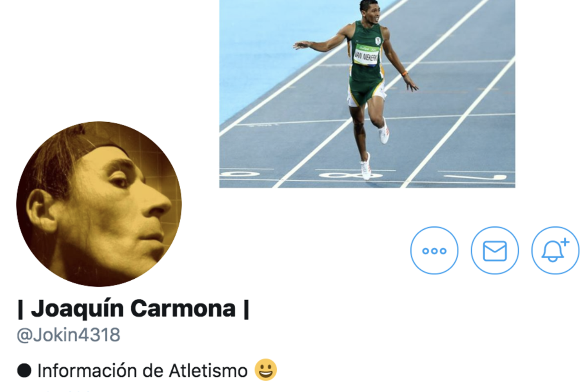588x392 pixels.
Task: Open the track runner header image
Action: pos(367,94)
